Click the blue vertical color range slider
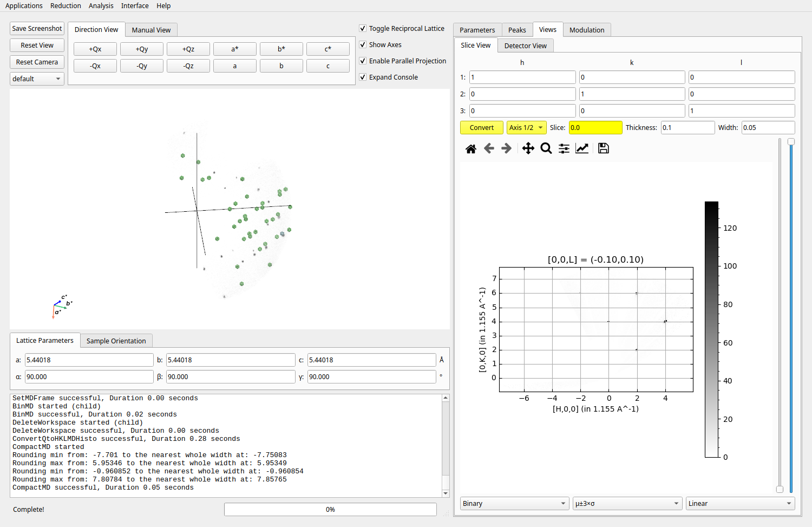The width and height of the screenshot is (812, 527). 791,315
